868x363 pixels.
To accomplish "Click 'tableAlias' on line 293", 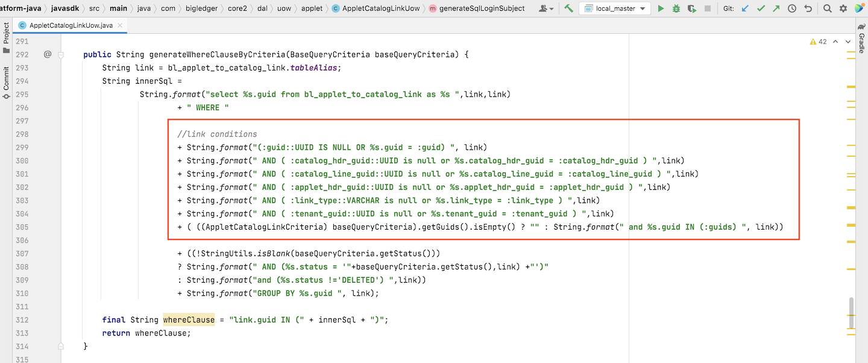I will click(315, 68).
